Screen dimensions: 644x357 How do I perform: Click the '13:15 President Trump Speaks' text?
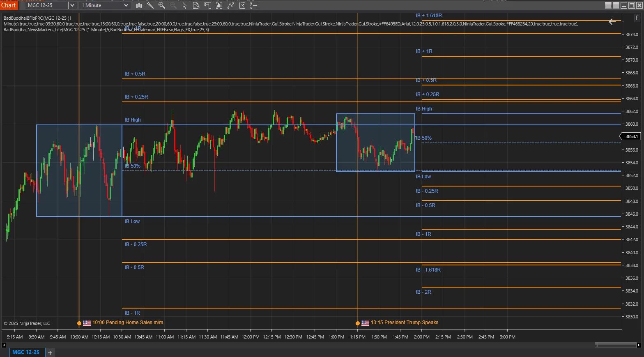[405, 322]
